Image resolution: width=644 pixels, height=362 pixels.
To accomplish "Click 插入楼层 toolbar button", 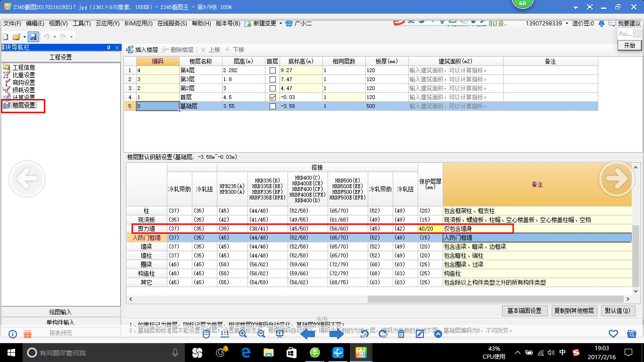I will coord(142,49).
